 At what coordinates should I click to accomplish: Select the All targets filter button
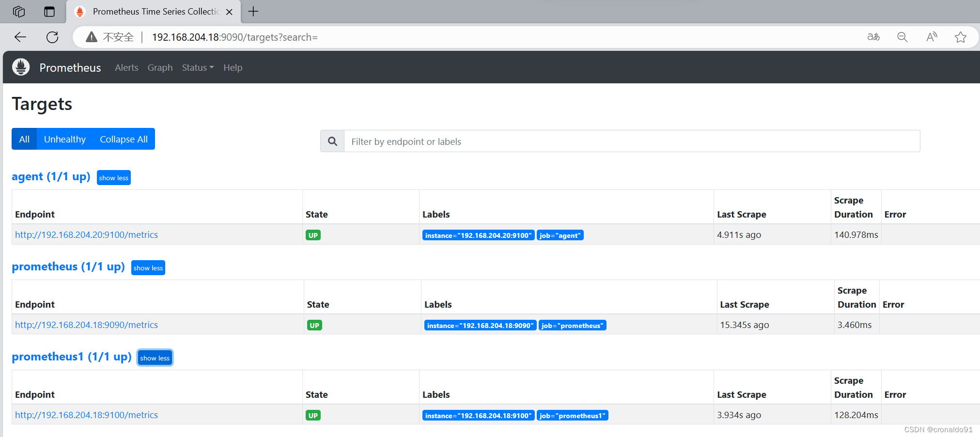[x=24, y=139]
